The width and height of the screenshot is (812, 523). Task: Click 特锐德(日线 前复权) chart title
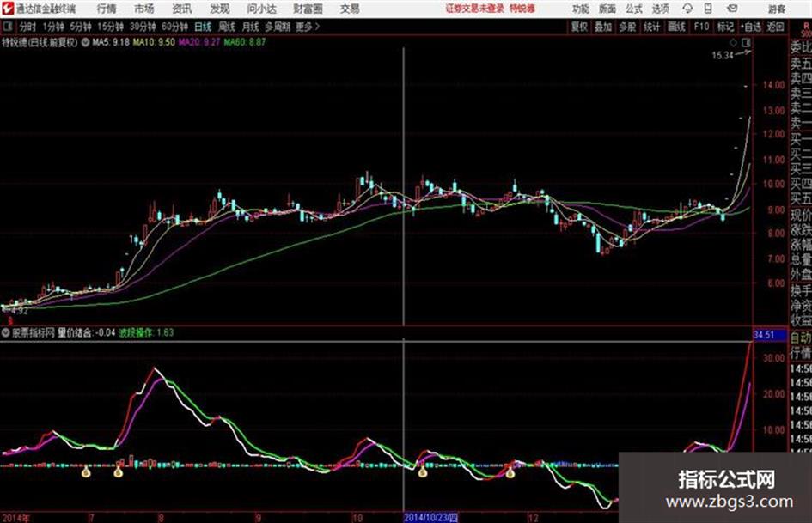(x=40, y=42)
